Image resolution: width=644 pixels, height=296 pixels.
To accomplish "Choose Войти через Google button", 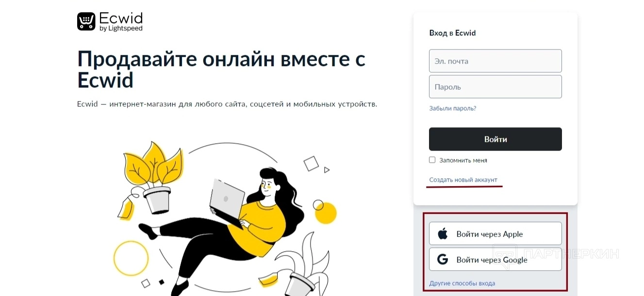I will pos(495,260).
